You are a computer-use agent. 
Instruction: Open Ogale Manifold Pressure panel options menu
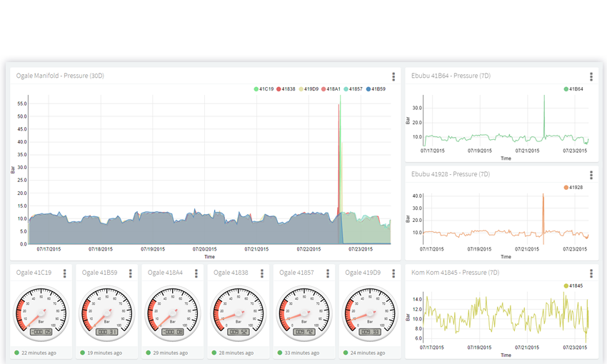click(x=393, y=77)
